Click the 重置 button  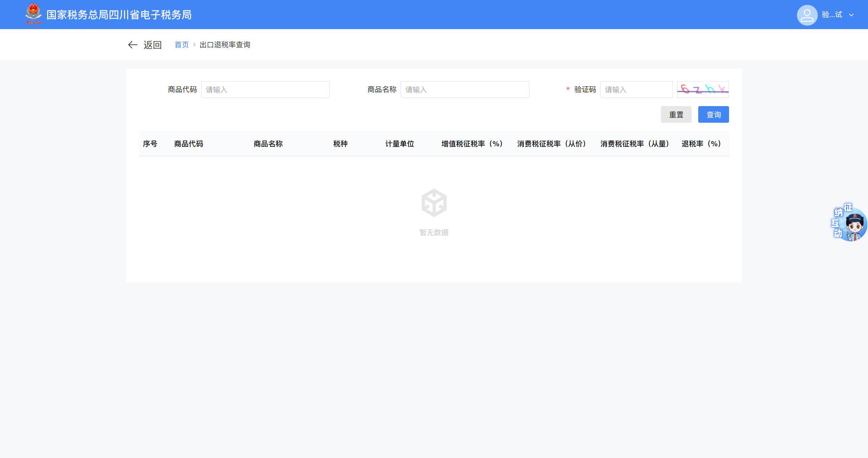coord(676,114)
